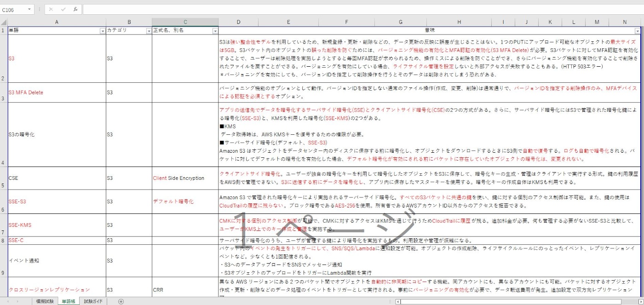The height and width of the screenshot is (305, 644).
Task: Select column C header
Action: pos(185,22)
